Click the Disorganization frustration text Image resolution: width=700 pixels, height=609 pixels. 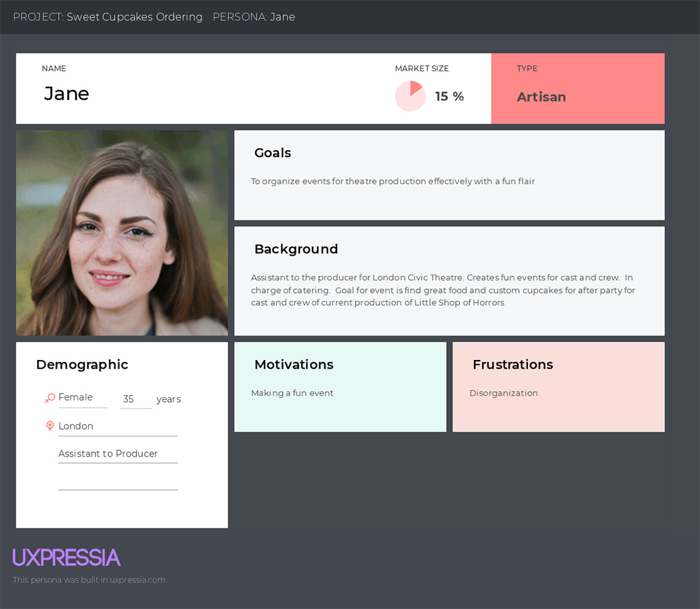click(x=503, y=393)
